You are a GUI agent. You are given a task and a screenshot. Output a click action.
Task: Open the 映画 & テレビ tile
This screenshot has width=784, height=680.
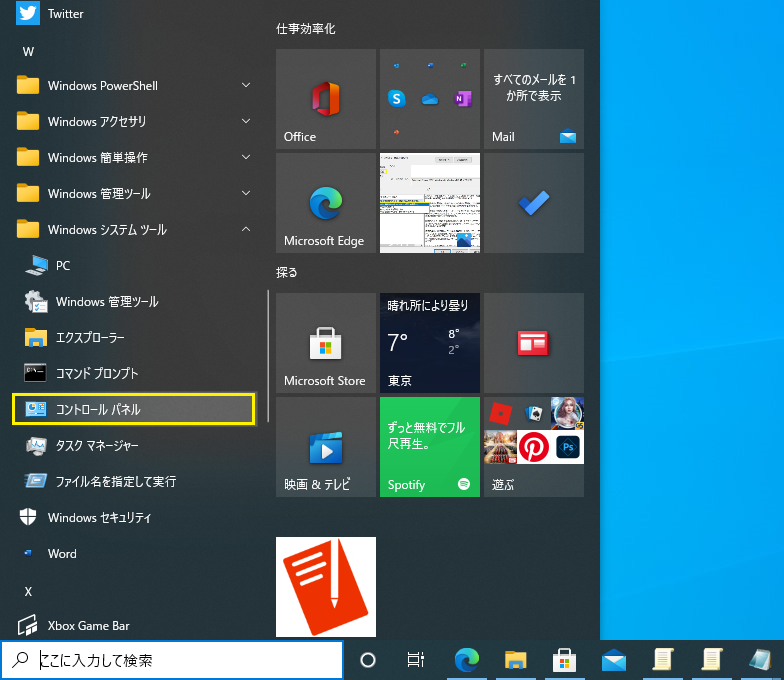(x=326, y=447)
